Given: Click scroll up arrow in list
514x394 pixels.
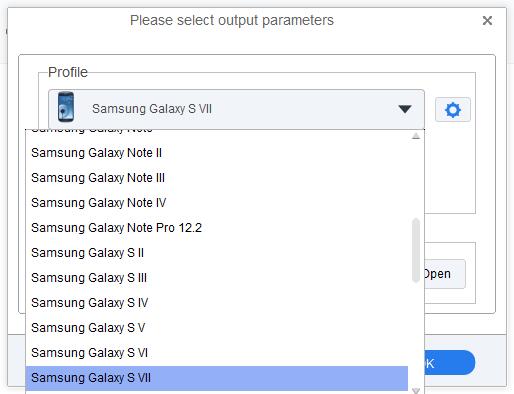Looking at the screenshot, I should pos(416,136).
